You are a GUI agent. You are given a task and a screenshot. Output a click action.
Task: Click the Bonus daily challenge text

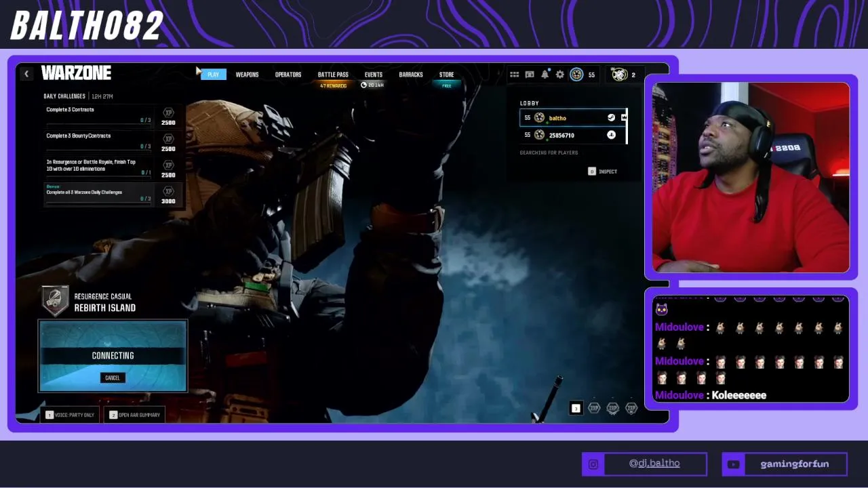(x=84, y=192)
